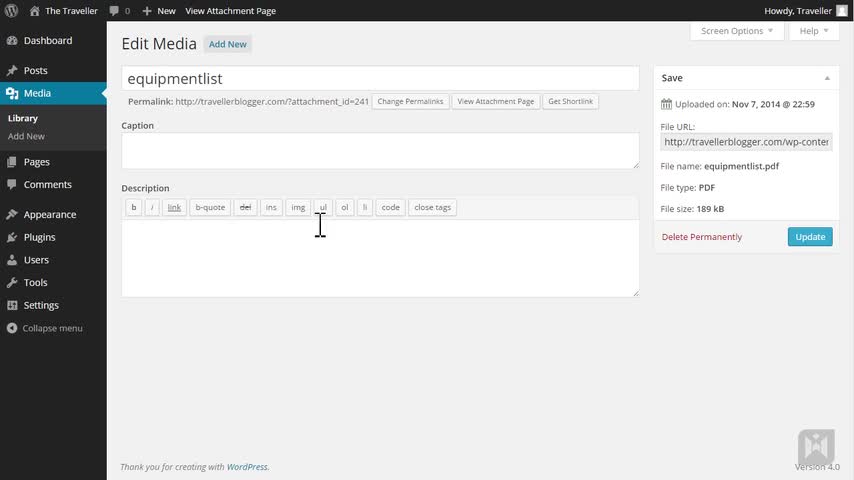
Task: Expand the Help dropdown tab
Action: 814,31
